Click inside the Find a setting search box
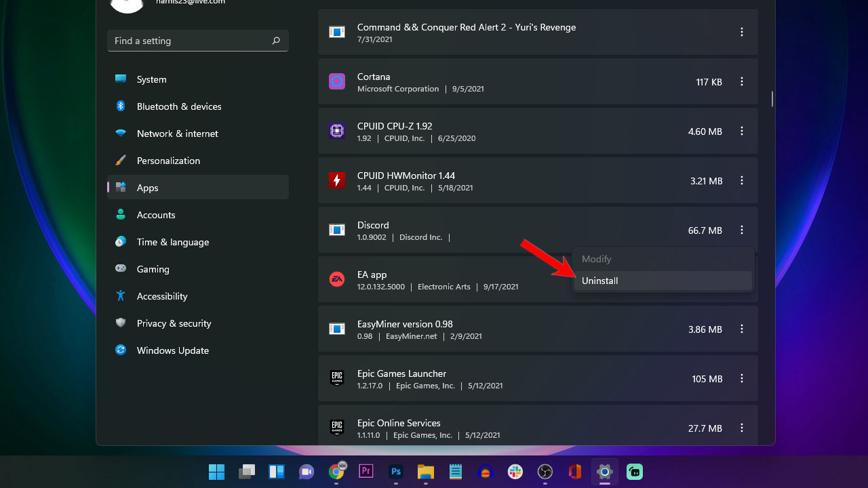This screenshot has width=868, height=488. coord(190,41)
